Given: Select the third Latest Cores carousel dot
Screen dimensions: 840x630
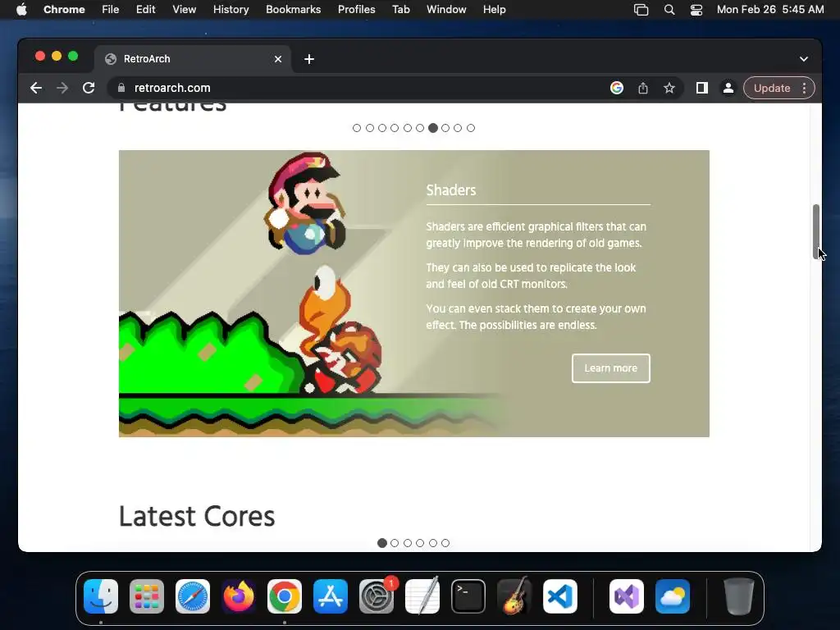Looking at the screenshot, I should pos(408,543).
